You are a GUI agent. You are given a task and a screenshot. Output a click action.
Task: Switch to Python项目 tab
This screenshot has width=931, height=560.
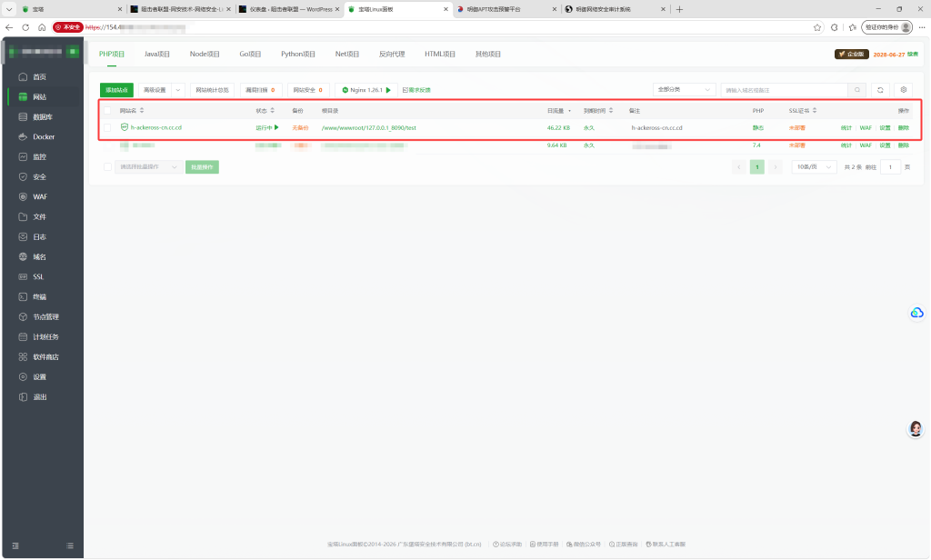(x=298, y=54)
